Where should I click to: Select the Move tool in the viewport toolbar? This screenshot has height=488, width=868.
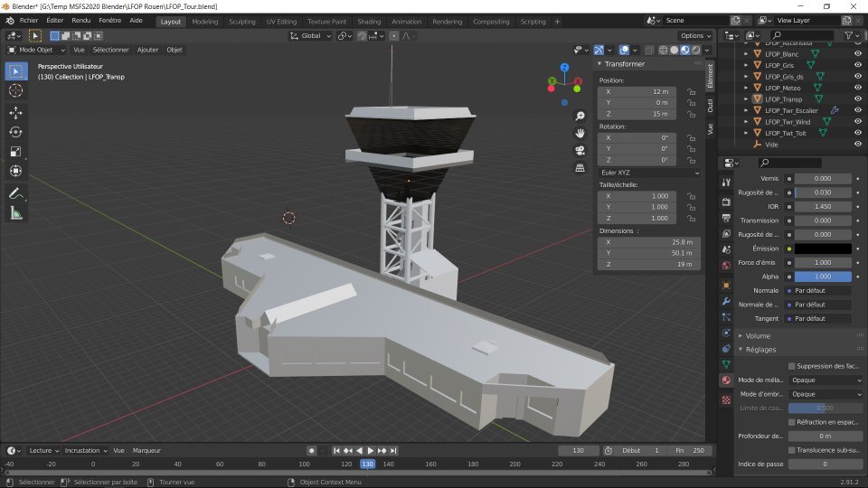click(16, 112)
